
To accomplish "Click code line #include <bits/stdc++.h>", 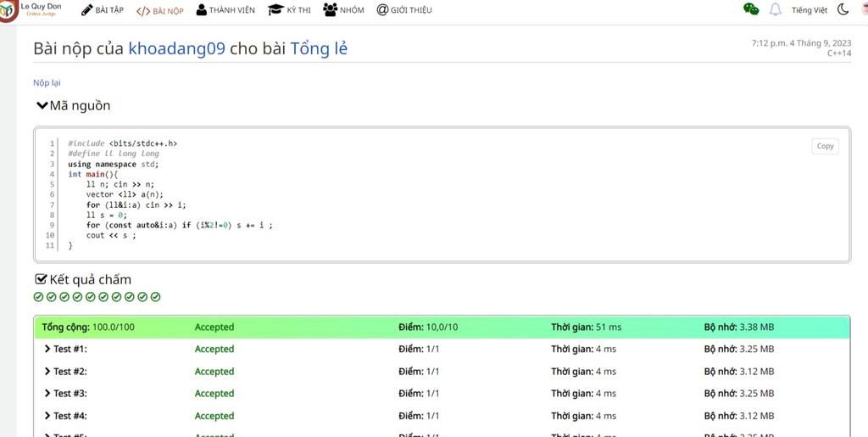I will click(x=122, y=143).
